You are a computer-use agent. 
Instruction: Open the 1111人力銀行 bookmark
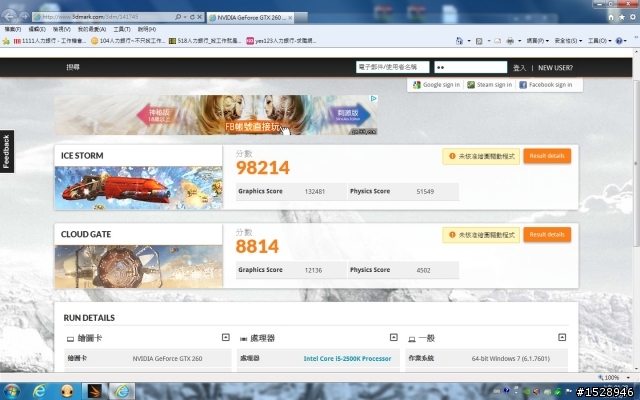(49, 41)
